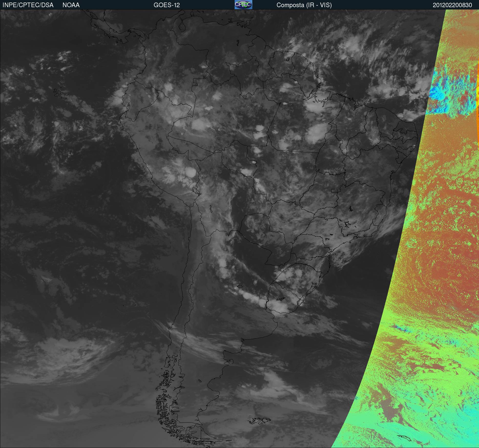Click the Composta (IR - VIS) title
The width and height of the screenshot is (479, 448).
(x=304, y=5)
